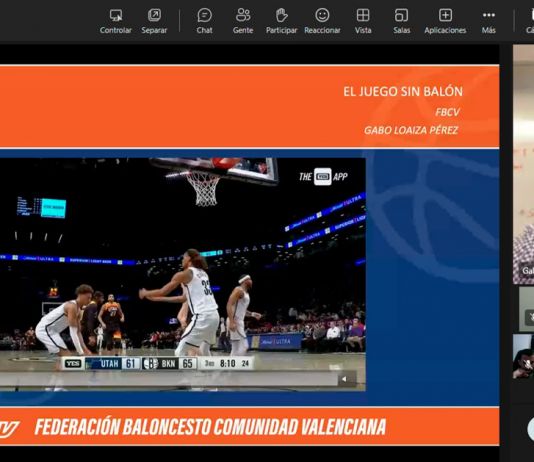The image size is (534, 462).
Task: Open the Reaccionar emoji reactions
Action: click(322, 21)
